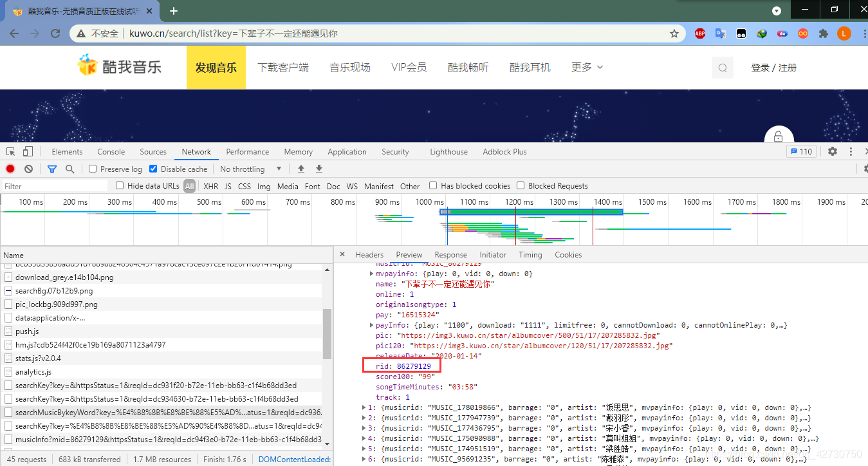Clear network log icon
This screenshot has width=868, height=466.
point(28,169)
